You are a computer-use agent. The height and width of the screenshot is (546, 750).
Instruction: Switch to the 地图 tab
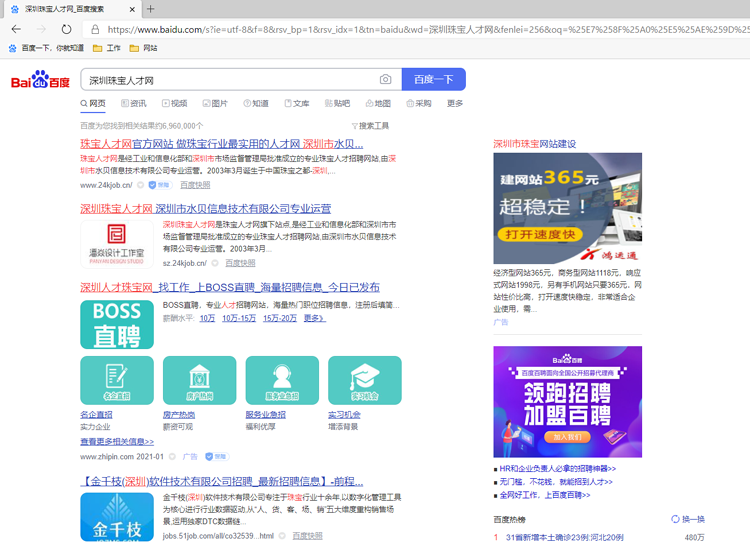pyautogui.click(x=378, y=103)
